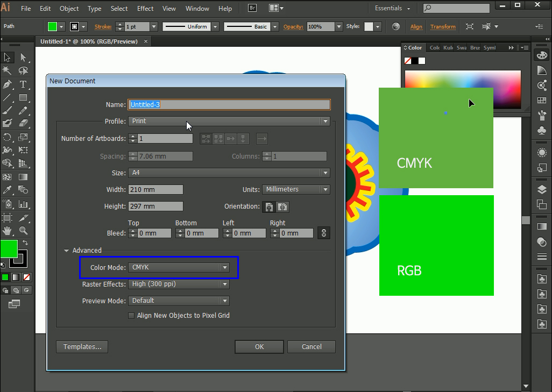Select the Hand tool

tap(7, 231)
